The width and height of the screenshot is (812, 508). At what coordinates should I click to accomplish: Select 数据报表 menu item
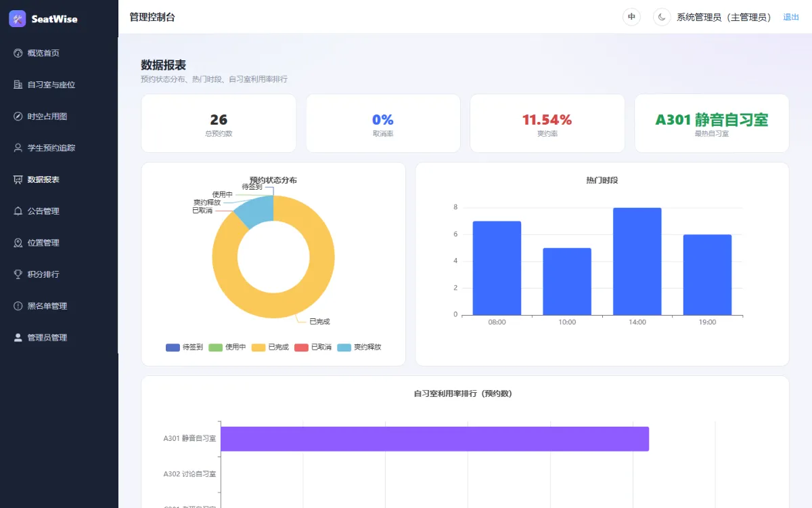click(59, 179)
